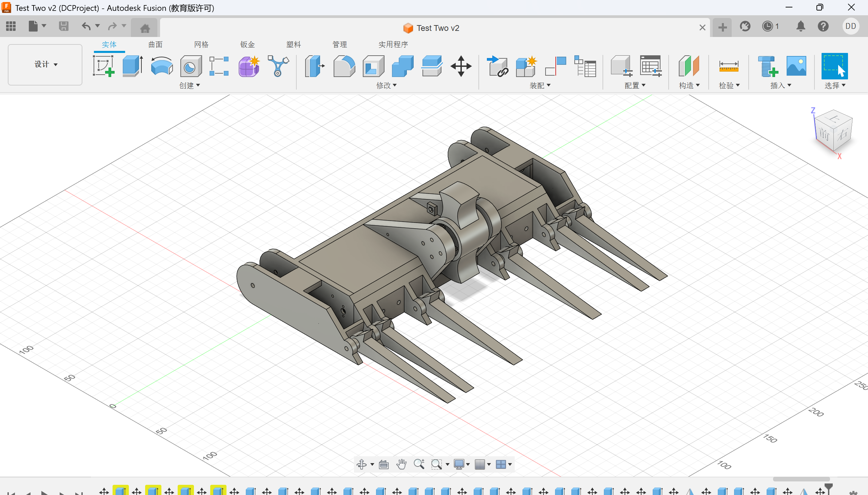Image resolution: width=868 pixels, height=495 pixels.
Task: Click the timeline play button
Action: pyautogui.click(x=44, y=493)
